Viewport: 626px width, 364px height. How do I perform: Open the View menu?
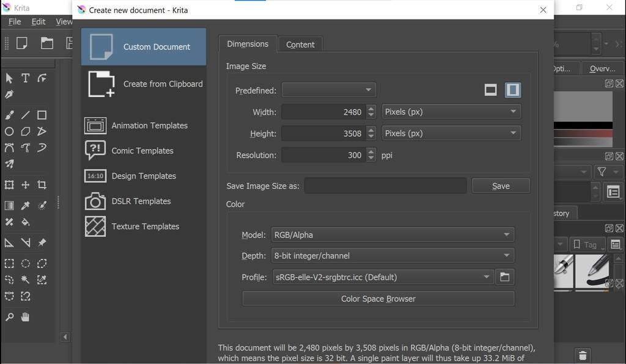[x=64, y=21]
